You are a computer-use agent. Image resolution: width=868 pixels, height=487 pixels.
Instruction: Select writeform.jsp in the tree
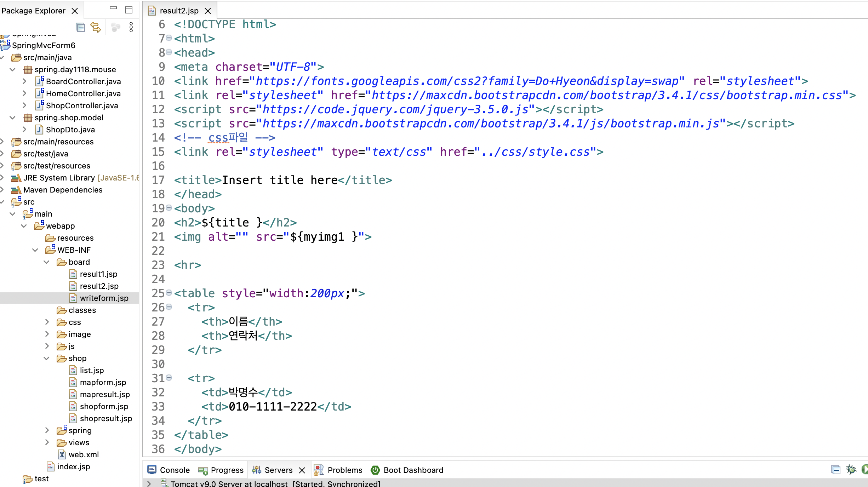104,298
